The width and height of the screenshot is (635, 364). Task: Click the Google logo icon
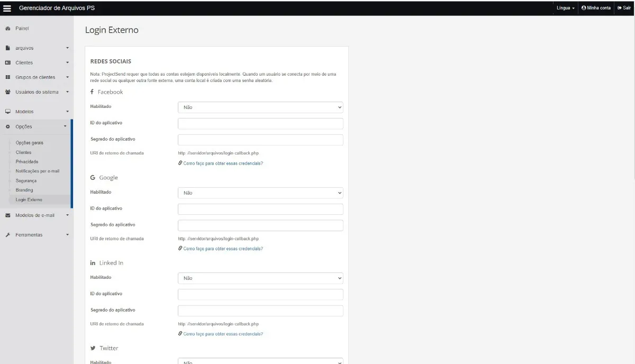click(93, 177)
